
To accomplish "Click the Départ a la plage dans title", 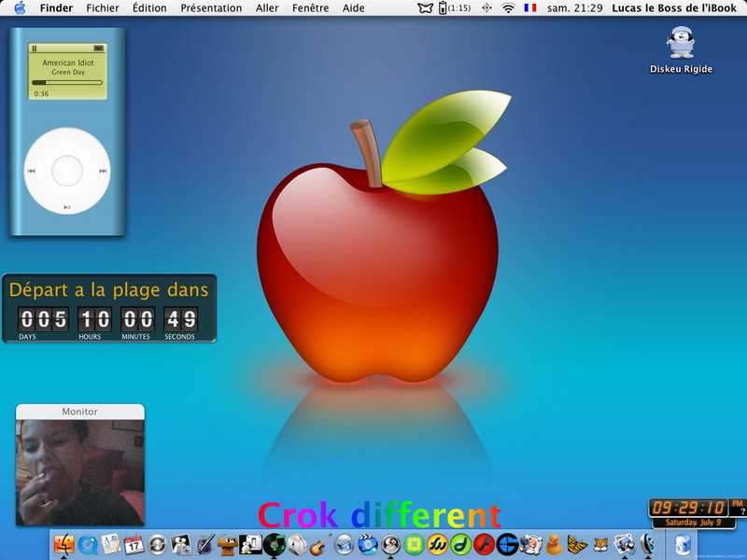I will 109,289.
